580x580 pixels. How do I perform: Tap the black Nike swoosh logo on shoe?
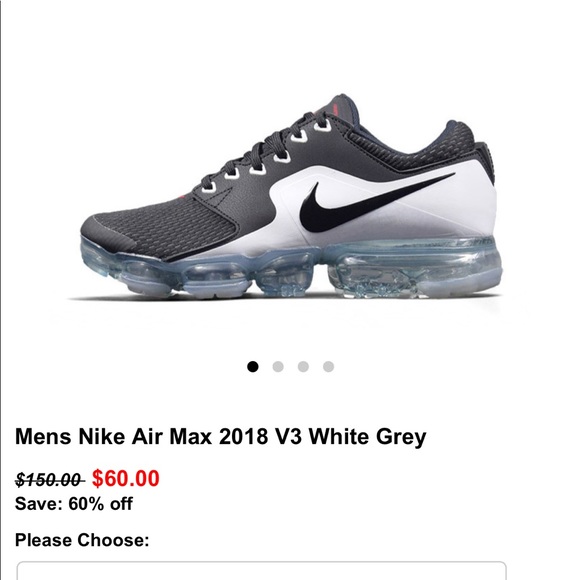(x=374, y=203)
